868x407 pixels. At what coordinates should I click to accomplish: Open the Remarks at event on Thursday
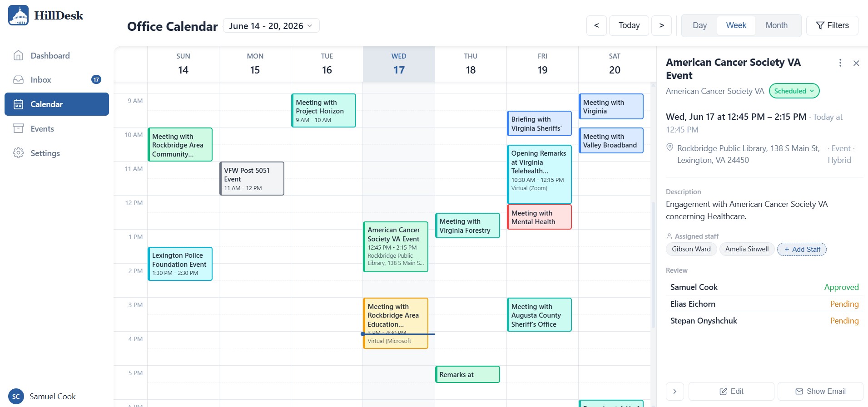point(467,374)
